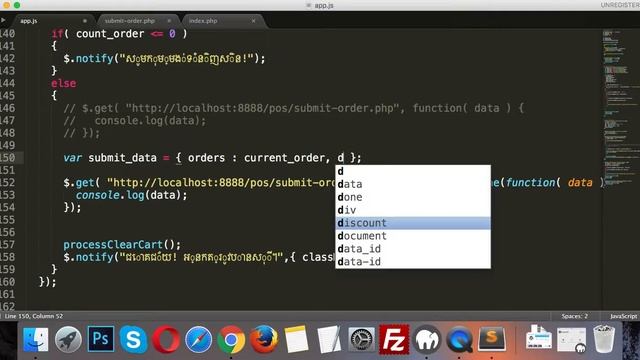Launch Photoshop from the dock

click(101, 339)
